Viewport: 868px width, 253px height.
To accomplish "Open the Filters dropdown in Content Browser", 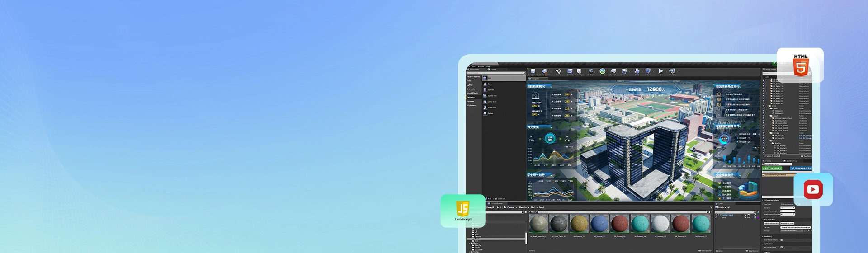I will point(533,212).
